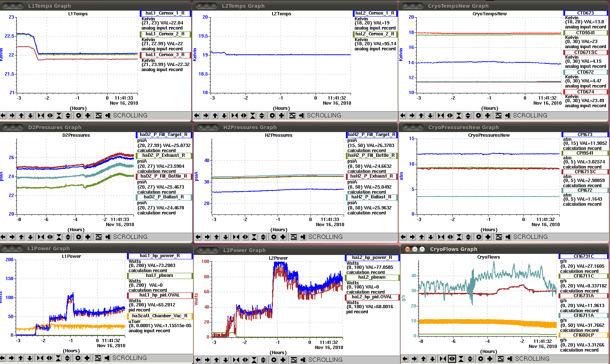The height and width of the screenshot is (364, 610).
Task: Select haL1_Cernox_3_R legend entry
Action: 165,55
